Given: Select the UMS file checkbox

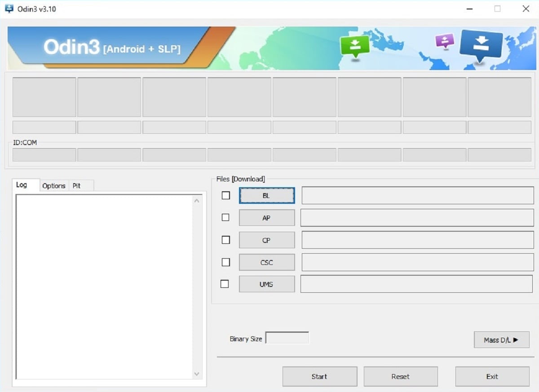Looking at the screenshot, I should click(225, 284).
